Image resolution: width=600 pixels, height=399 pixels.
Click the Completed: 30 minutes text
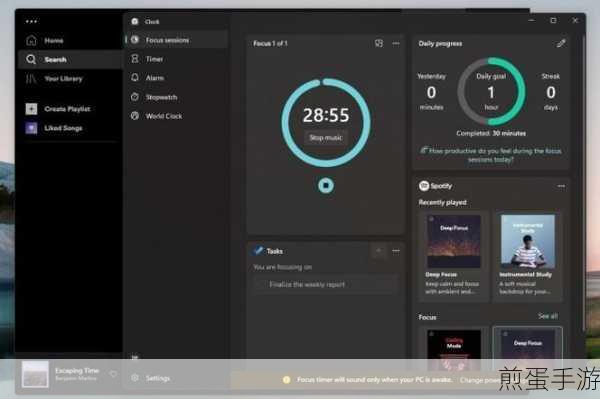[491, 134]
